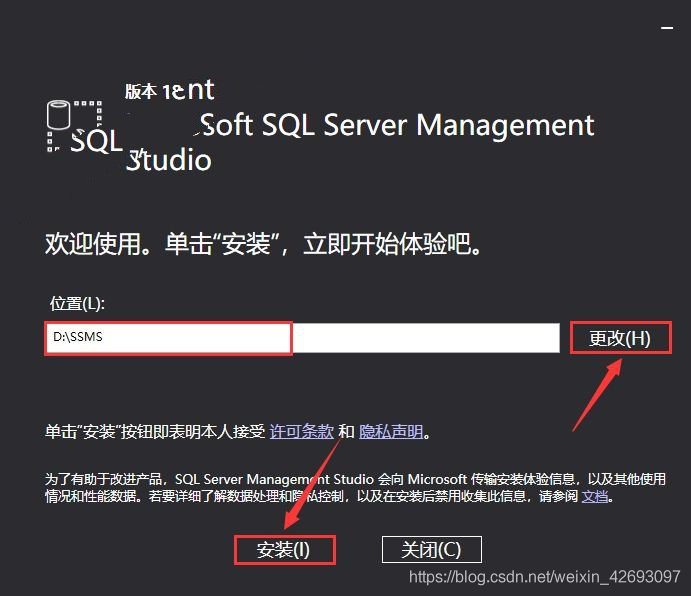Image resolution: width=691 pixels, height=596 pixels.
Task: Open the 文档 documentation link
Action: point(595,496)
